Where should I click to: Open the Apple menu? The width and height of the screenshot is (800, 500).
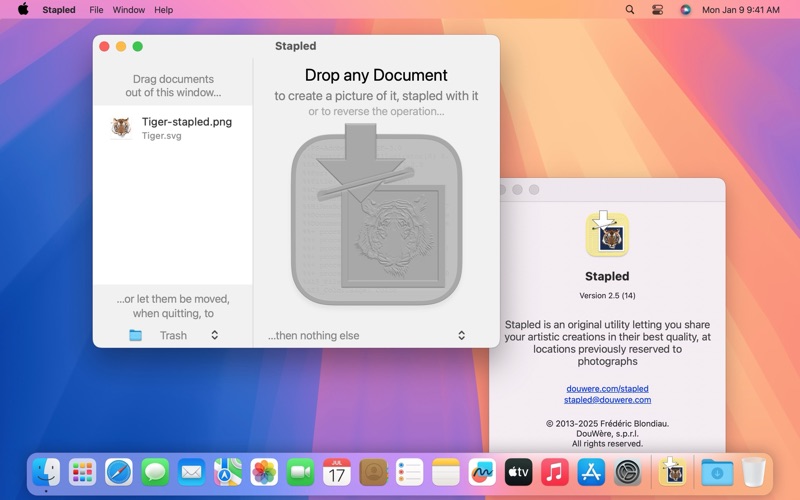[x=23, y=9]
